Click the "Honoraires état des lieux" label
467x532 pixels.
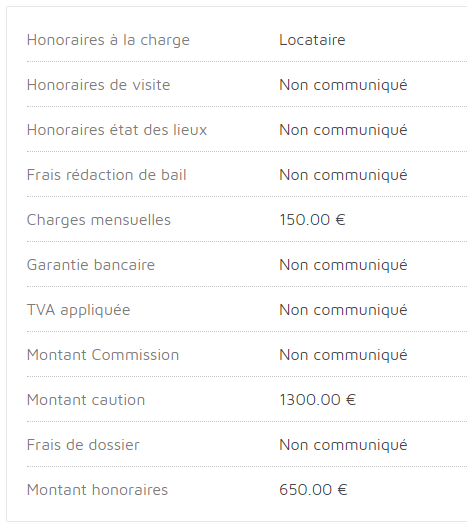tap(117, 130)
